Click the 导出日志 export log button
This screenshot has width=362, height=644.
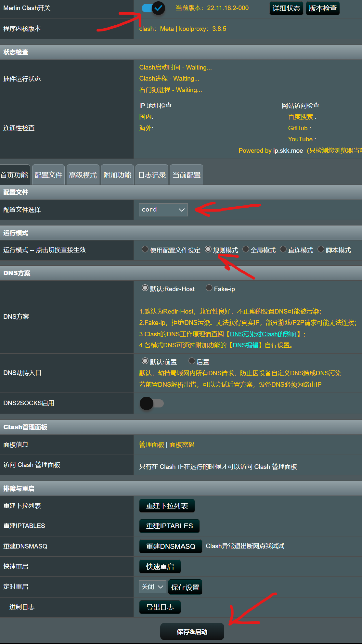[x=160, y=607]
